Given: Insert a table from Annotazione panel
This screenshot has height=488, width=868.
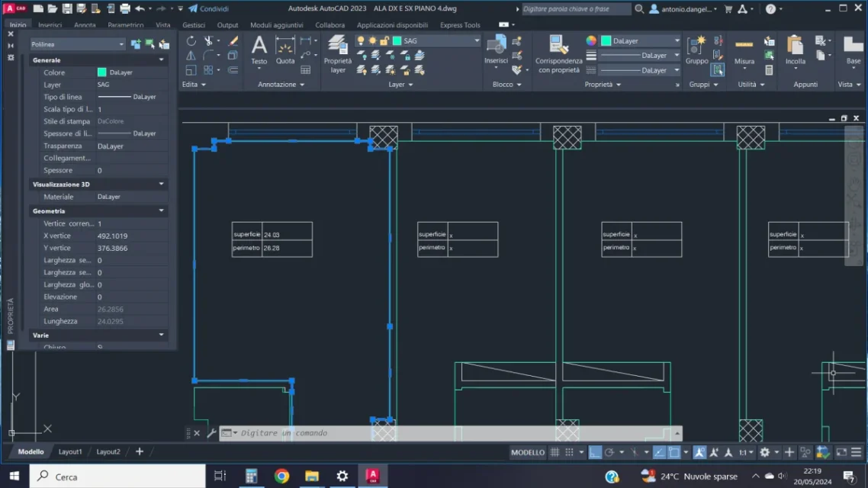Looking at the screenshot, I should point(306,69).
